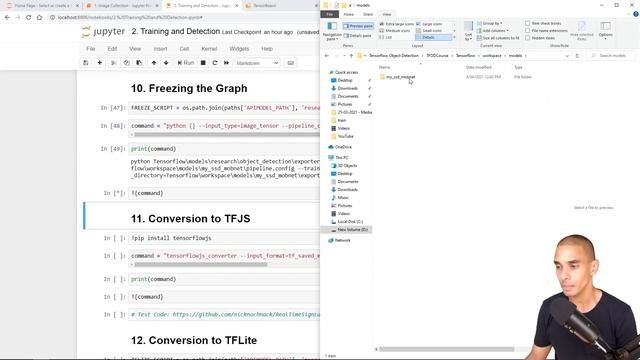Open Sort by options in the ribbon

point(469,31)
